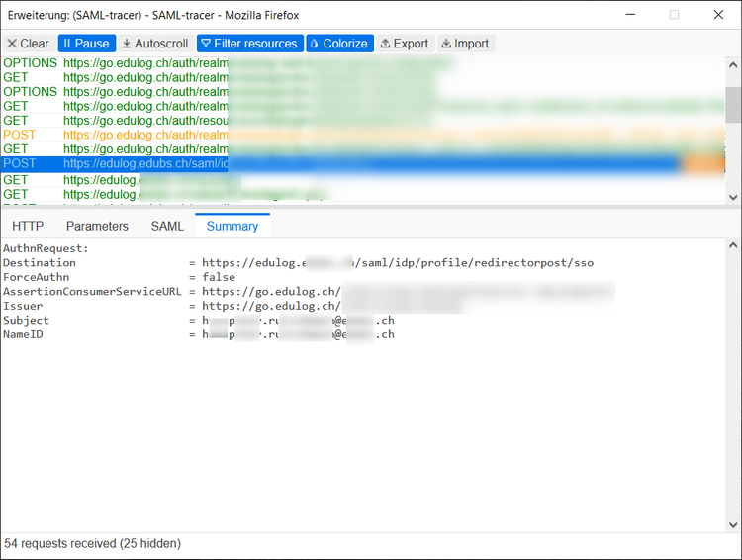Click the request list scrollbar thumb
The image size is (742, 560).
click(x=733, y=105)
